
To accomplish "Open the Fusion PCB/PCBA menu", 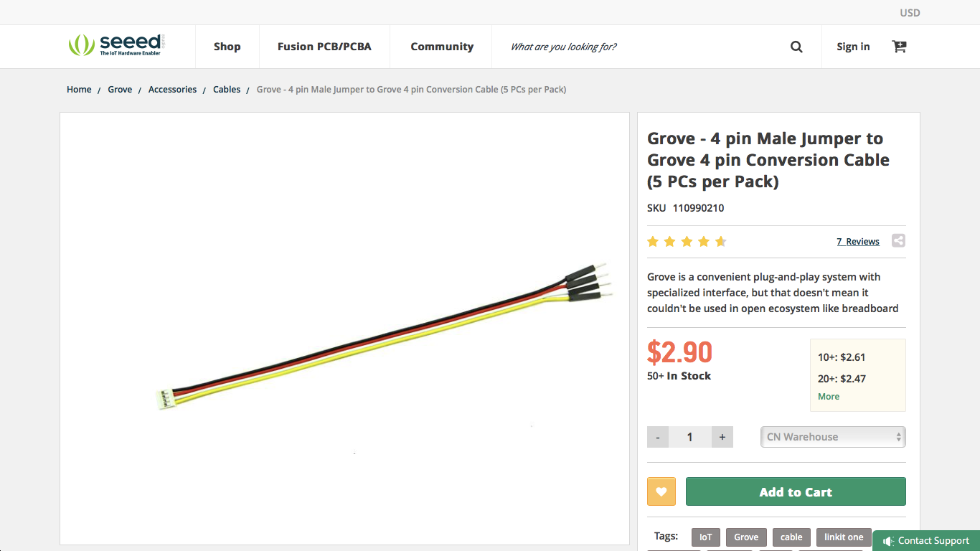I will click(x=324, y=47).
